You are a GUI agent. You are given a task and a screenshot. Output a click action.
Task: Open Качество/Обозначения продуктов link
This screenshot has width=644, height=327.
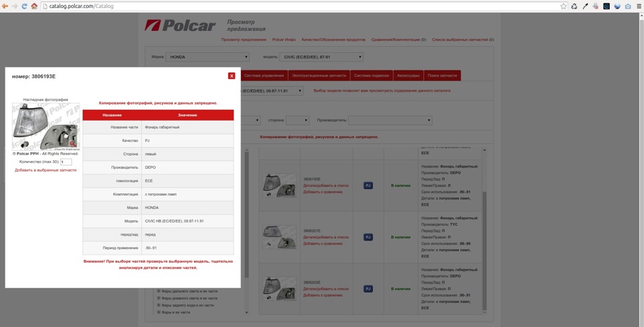[x=333, y=40]
